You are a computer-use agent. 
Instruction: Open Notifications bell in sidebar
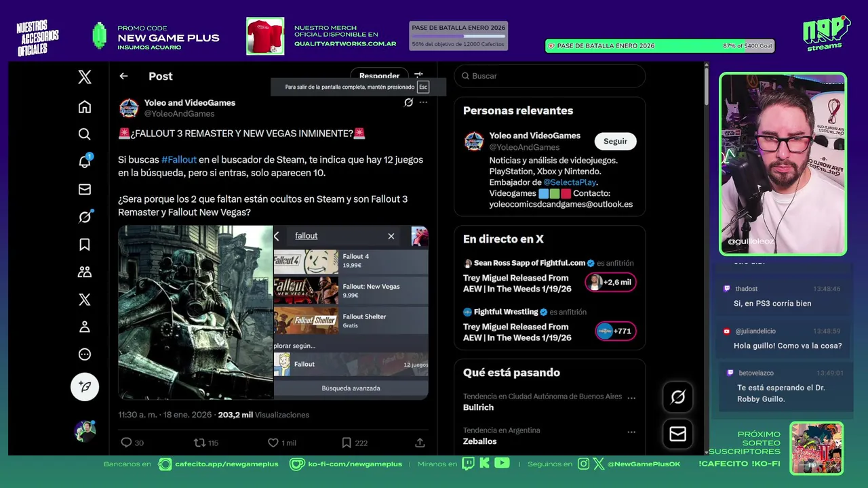tap(85, 161)
